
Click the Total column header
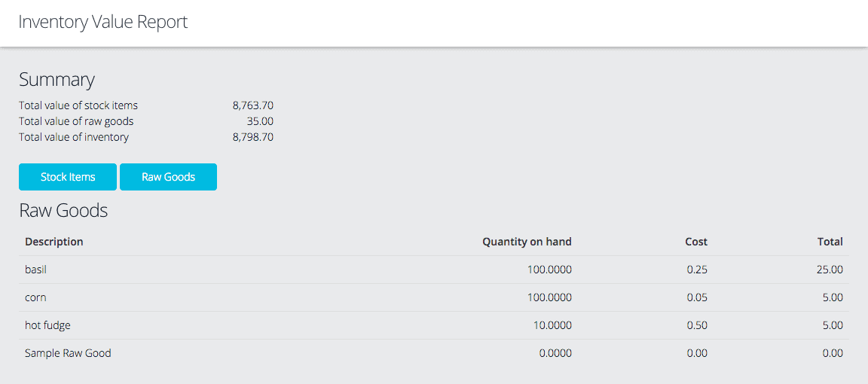830,242
